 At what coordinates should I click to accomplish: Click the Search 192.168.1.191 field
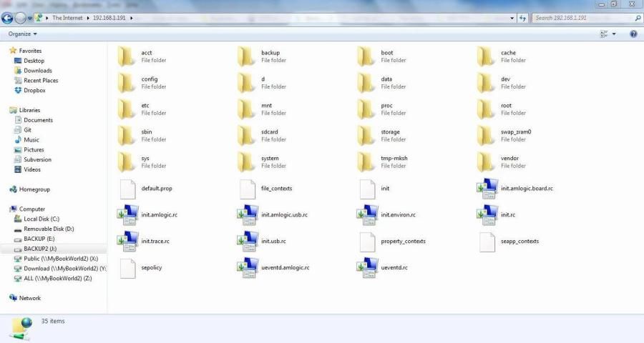click(581, 18)
